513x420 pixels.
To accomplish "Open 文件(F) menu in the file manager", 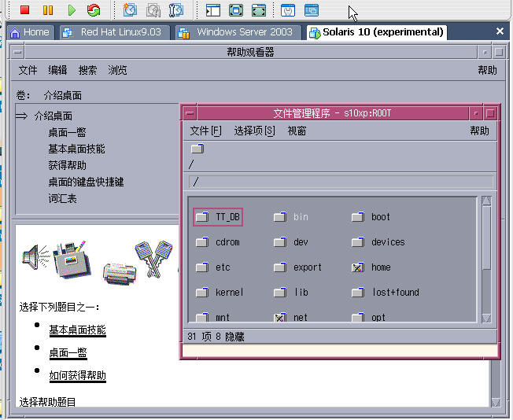I will [x=206, y=131].
